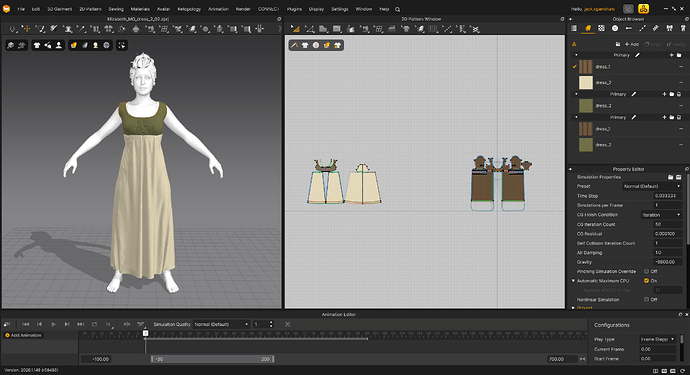690x375 pixels.
Task: Click save icon on third Primary group header
Action: click(679, 118)
